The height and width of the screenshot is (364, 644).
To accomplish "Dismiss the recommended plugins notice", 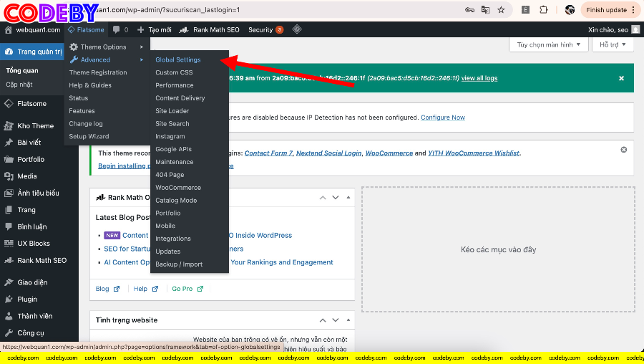I will tap(623, 150).
